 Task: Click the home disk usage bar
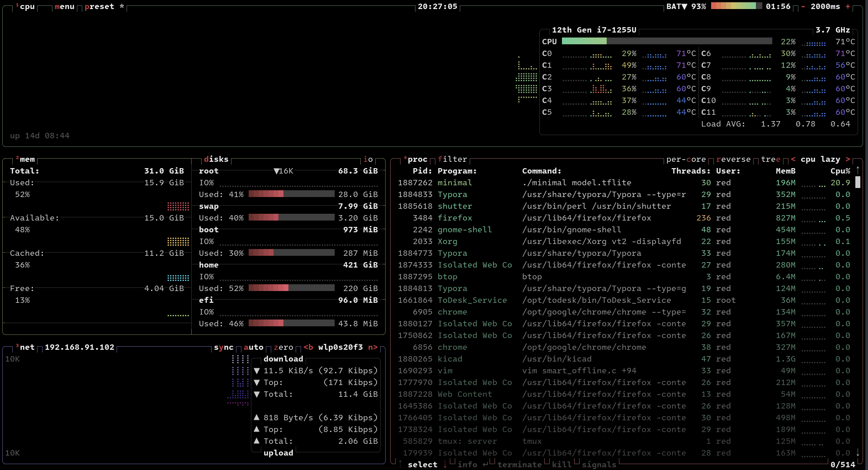[292, 288]
